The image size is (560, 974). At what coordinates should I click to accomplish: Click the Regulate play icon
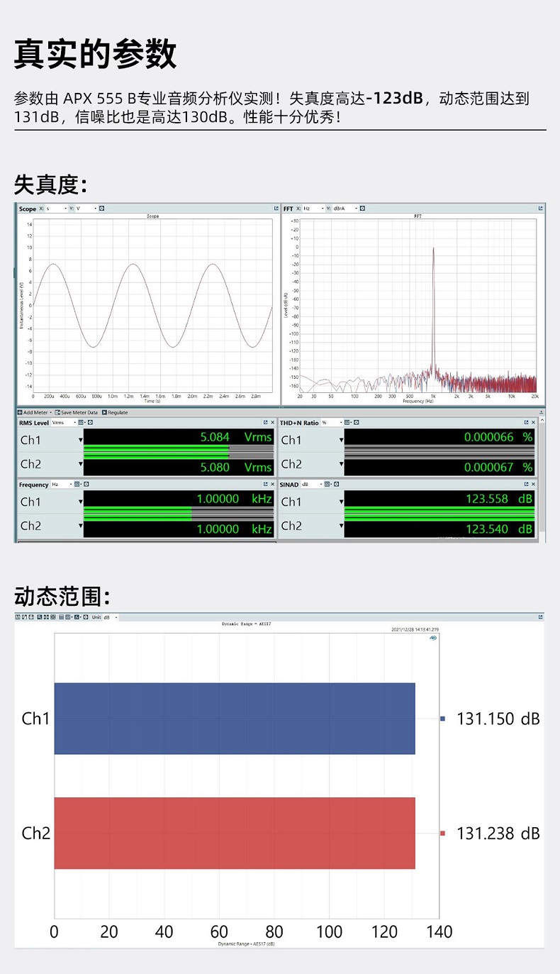(104, 412)
